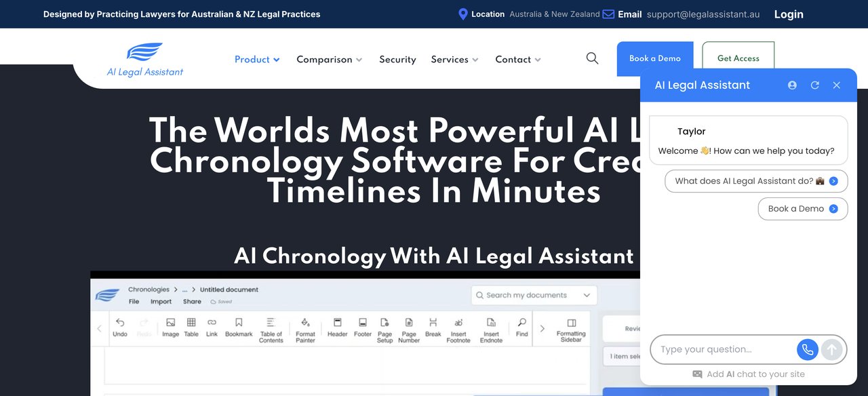Open the Share menu in editor

click(192, 302)
